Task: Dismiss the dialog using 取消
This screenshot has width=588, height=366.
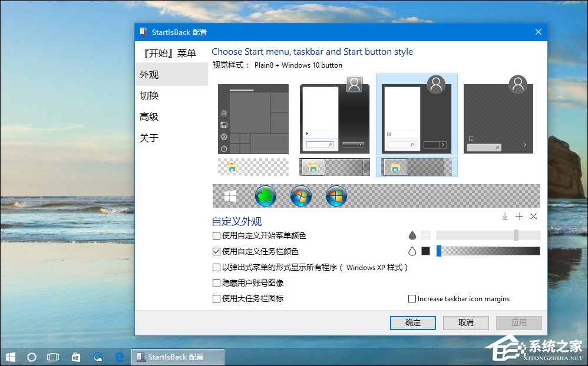Action: click(x=465, y=322)
